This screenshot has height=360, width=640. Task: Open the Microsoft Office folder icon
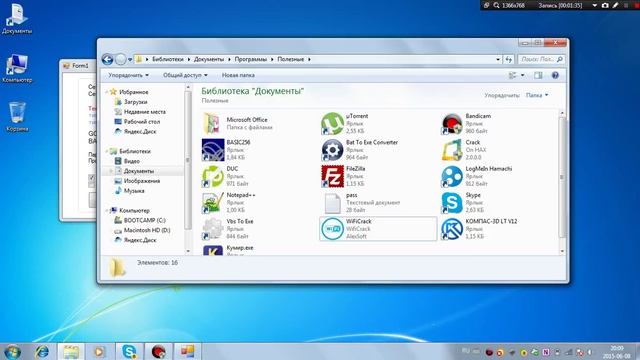(212, 123)
